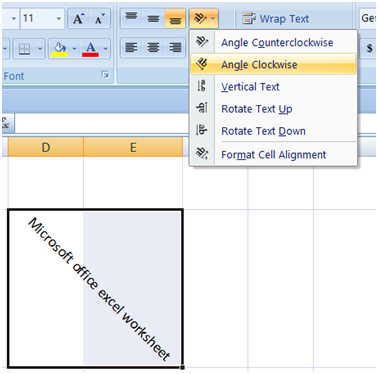The image size is (378, 374).
Task: Select Angle Clockwise menu item
Action: (x=273, y=64)
